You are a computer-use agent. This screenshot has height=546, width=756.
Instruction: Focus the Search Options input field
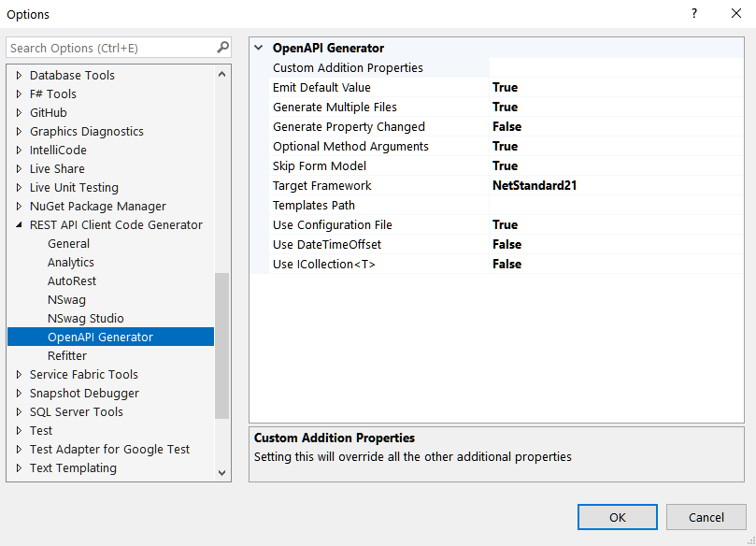pyautogui.click(x=119, y=48)
